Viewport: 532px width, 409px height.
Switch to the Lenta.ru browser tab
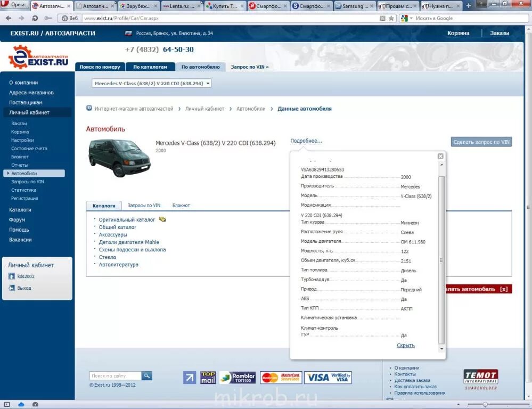coord(182,6)
